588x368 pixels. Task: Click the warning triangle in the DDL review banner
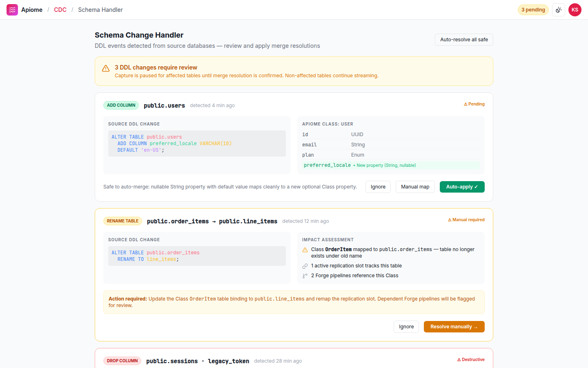pyautogui.click(x=106, y=68)
